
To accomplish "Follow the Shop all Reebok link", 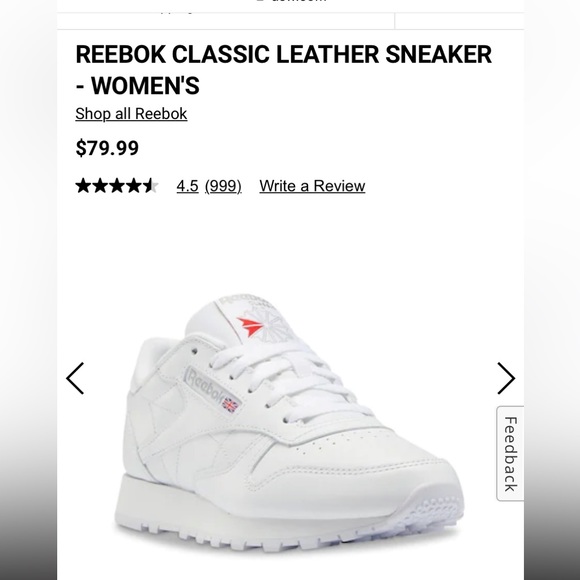I will coord(131,114).
